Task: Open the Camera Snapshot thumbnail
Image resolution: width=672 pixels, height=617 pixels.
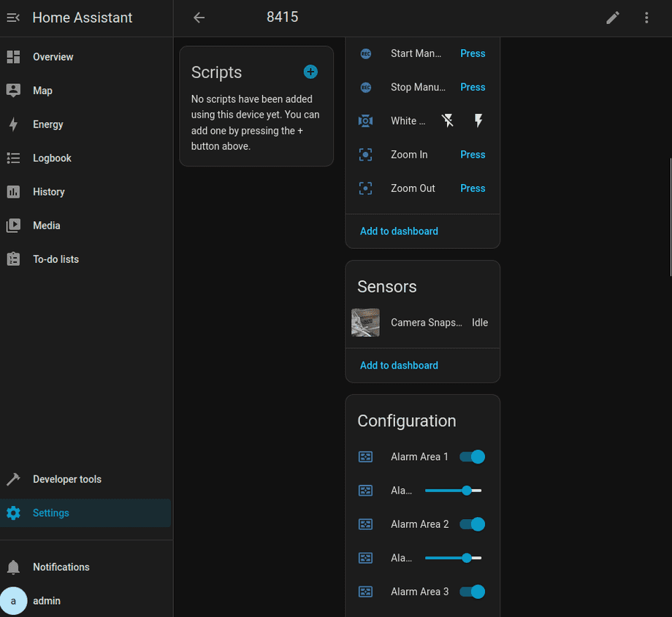Action: point(365,322)
